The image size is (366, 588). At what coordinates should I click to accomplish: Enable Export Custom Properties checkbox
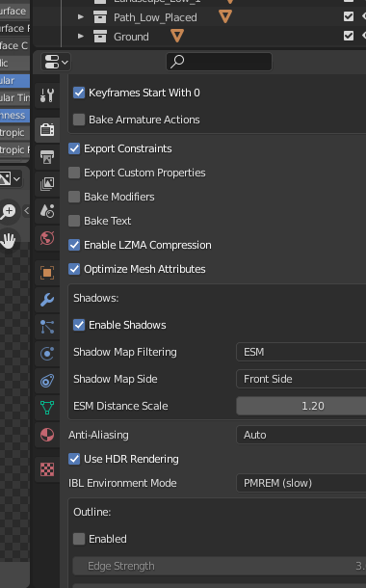pyautogui.click(x=74, y=173)
